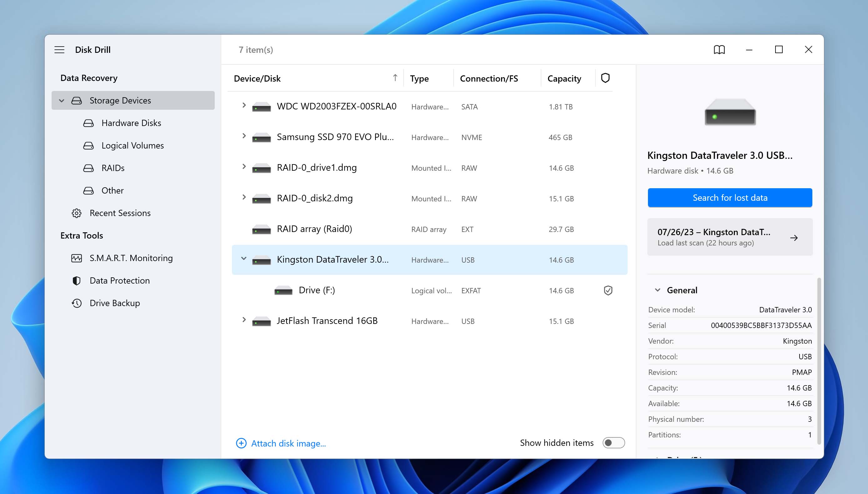The height and width of the screenshot is (494, 868).
Task: Click Attach disk image link
Action: (288, 443)
